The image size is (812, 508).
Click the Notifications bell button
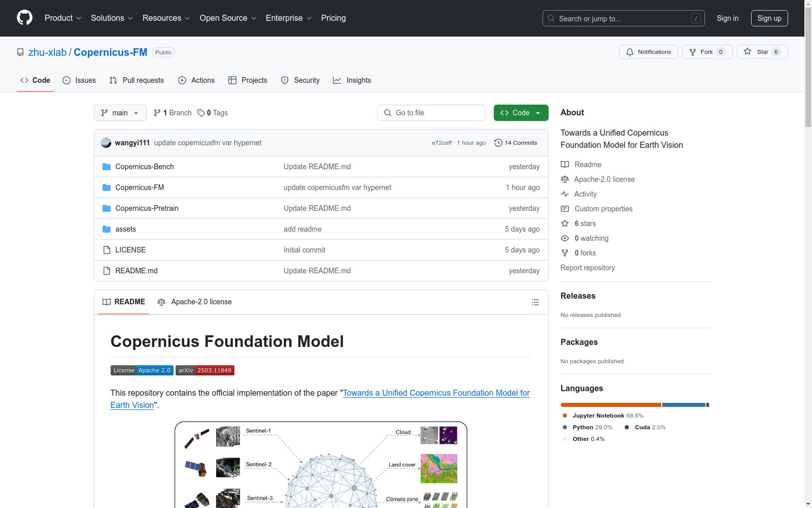(x=648, y=52)
